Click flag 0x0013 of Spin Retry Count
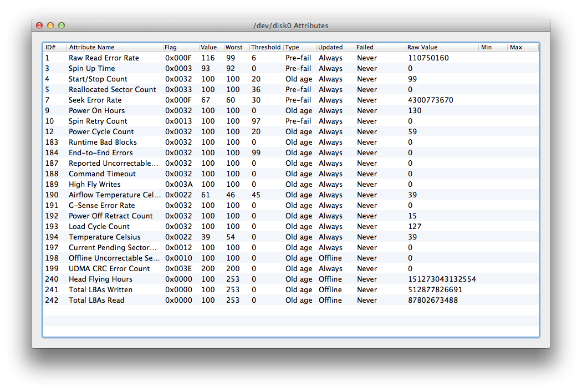This screenshot has width=582, height=392. (x=178, y=121)
